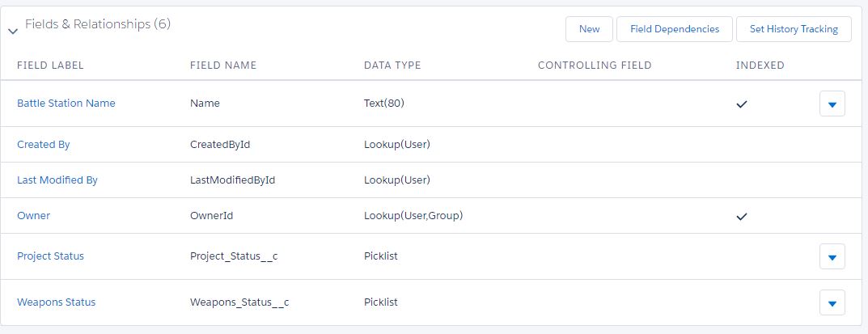Image resolution: width=868 pixels, height=334 pixels.
Task: Sort by the Field Label column header
Action: tap(50, 66)
